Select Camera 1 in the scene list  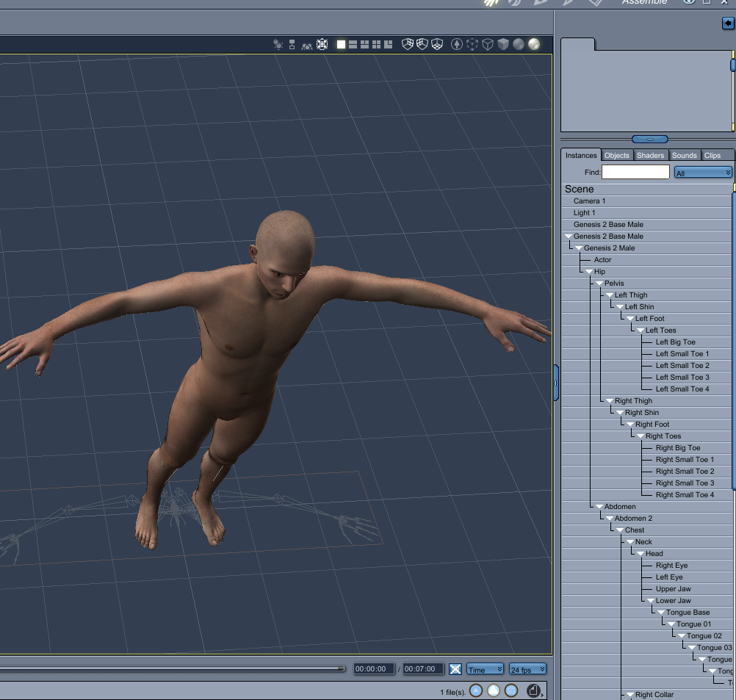[x=589, y=201]
